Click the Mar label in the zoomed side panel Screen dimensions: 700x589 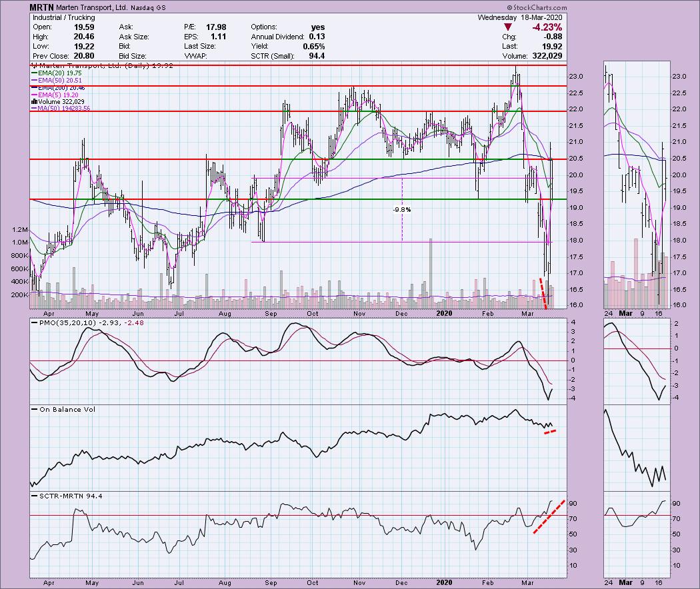[x=625, y=313]
